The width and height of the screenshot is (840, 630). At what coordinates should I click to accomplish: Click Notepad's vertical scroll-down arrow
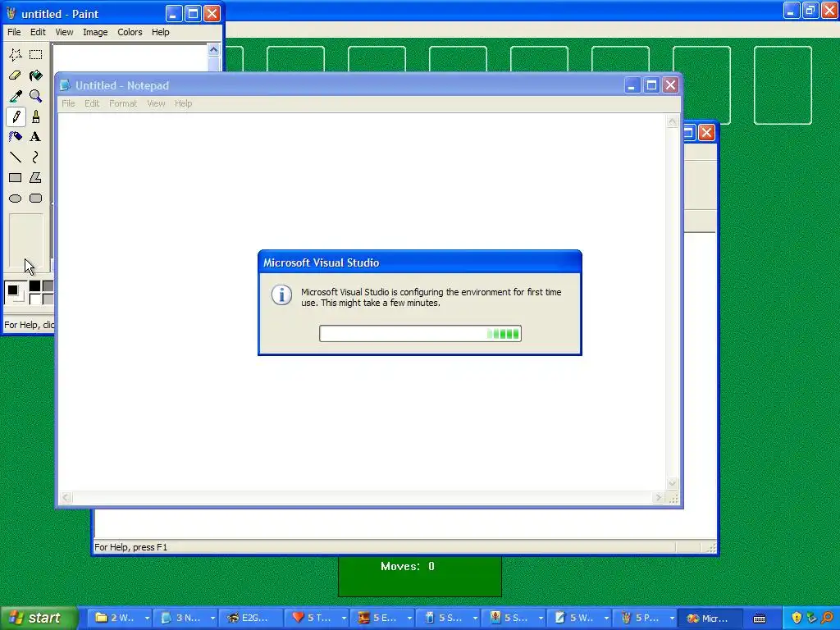(x=672, y=484)
